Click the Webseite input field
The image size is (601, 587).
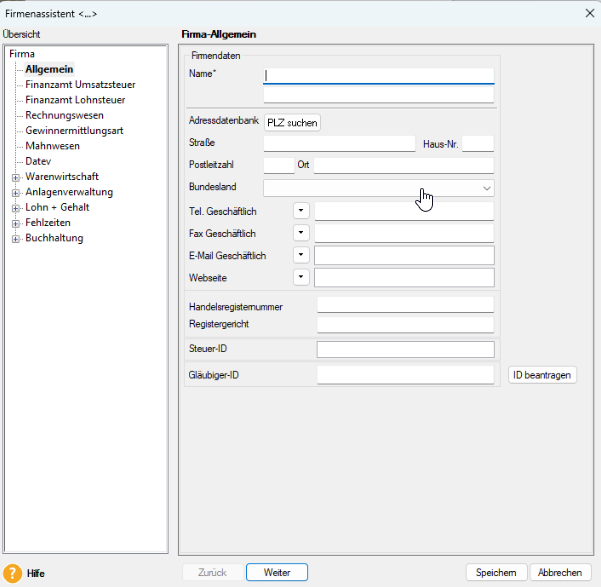pyautogui.click(x=404, y=278)
